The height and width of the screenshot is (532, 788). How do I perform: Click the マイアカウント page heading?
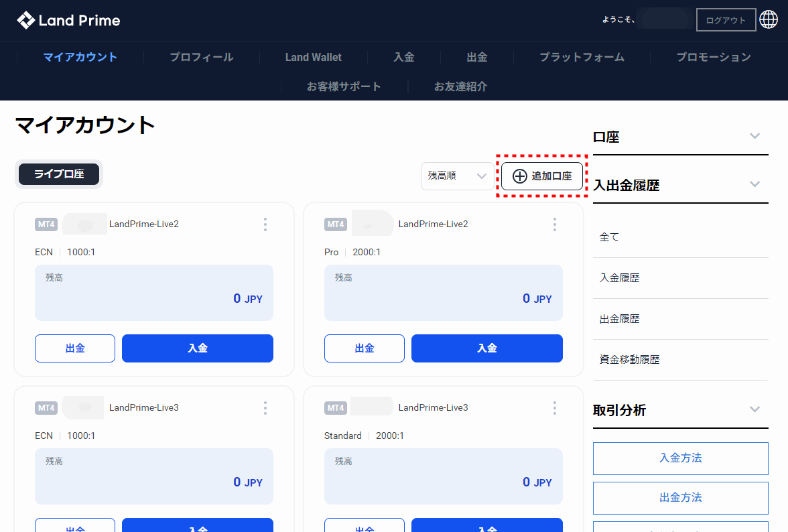(x=86, y=125)
